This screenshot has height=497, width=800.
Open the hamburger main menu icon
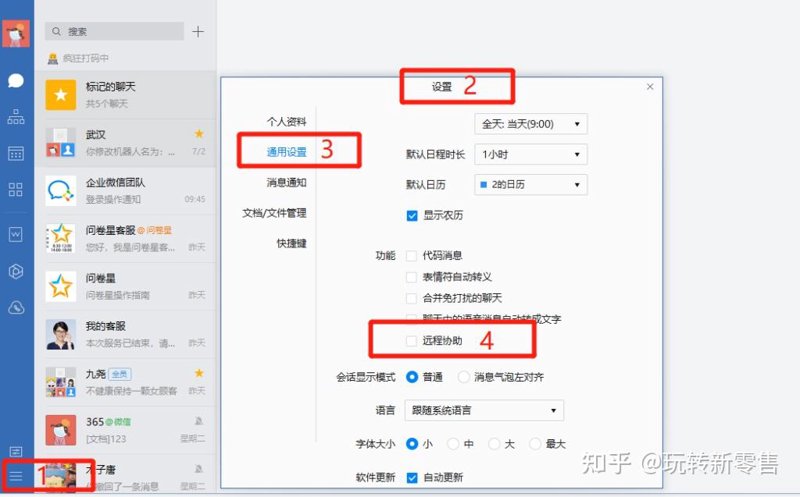point(16,476)
